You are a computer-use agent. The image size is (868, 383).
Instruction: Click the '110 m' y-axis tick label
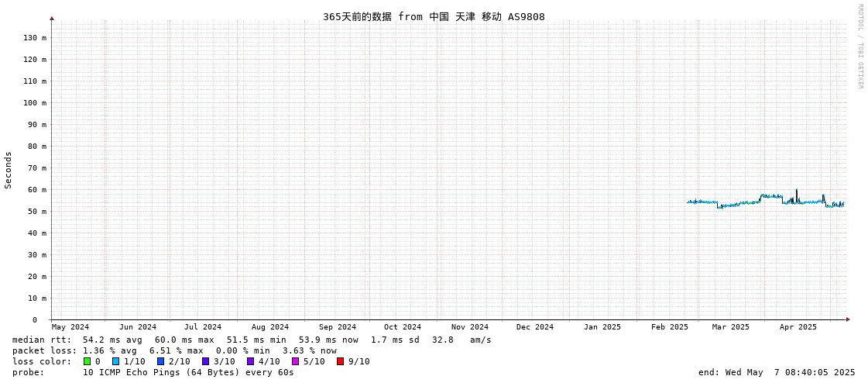coord(35,81)
